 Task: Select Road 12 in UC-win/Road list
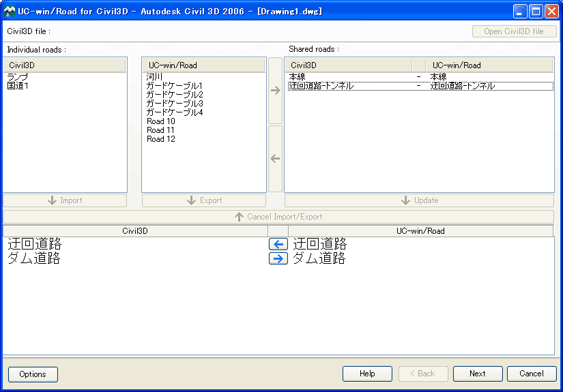(x=161, y=139)
